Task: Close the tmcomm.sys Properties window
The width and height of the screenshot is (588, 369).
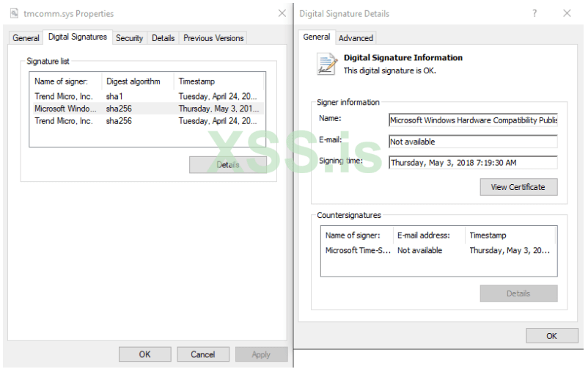Action: coord(282,13)
